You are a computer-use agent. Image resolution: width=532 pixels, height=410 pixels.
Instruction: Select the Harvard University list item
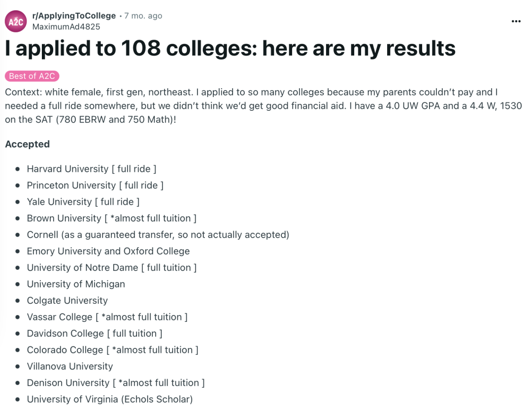click(92, 169)
